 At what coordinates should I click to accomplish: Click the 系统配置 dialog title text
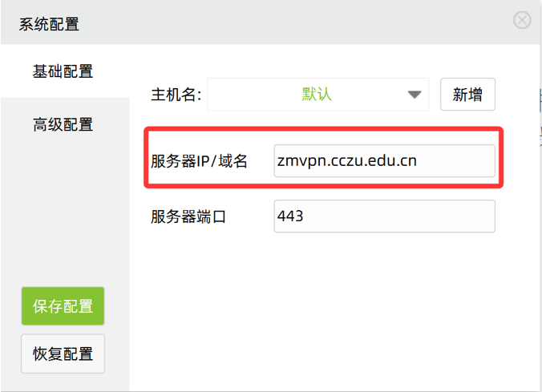tap(49, 24)
